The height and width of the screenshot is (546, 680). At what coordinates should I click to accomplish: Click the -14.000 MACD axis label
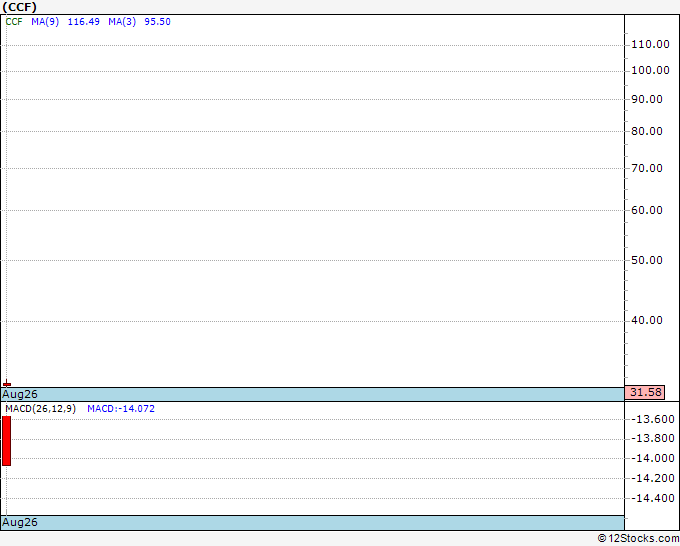pyautogui.click(x=653, y=458)
